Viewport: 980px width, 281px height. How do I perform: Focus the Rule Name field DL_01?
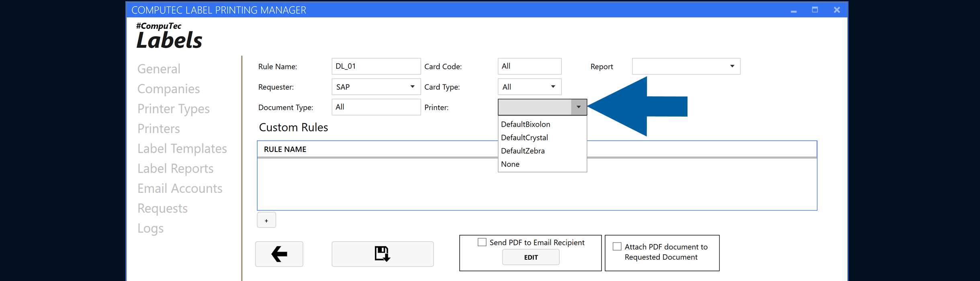click(376, 66)
